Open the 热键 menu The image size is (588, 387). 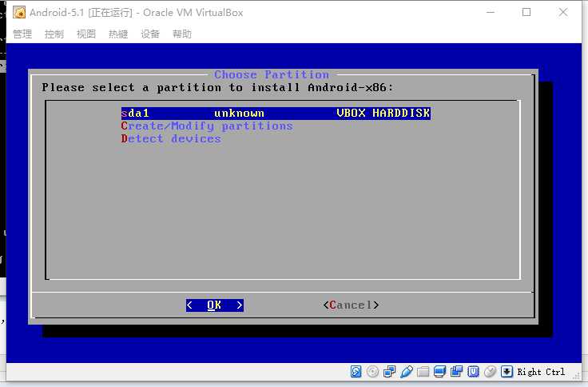[118, 34]
